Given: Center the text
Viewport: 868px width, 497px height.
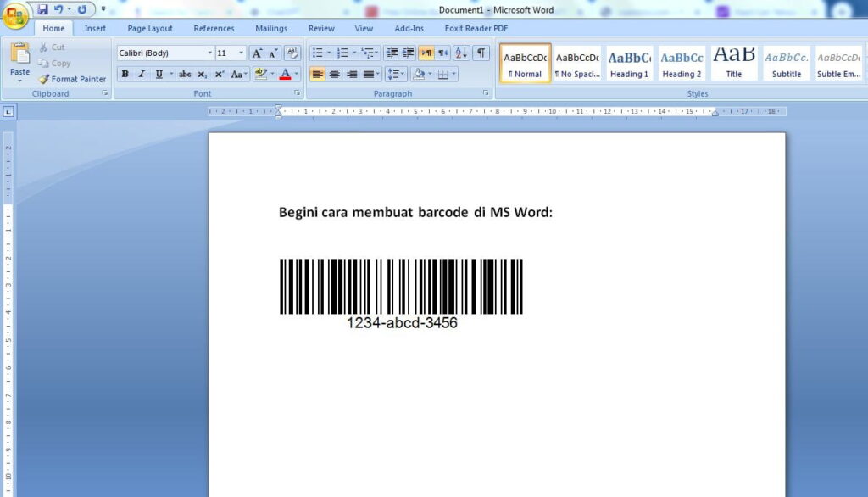Looking at the screenshot, I should [x=334, y=74].
